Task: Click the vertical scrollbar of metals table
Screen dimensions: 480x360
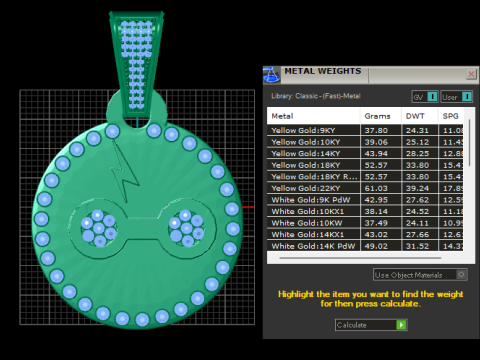Action: 469,143
